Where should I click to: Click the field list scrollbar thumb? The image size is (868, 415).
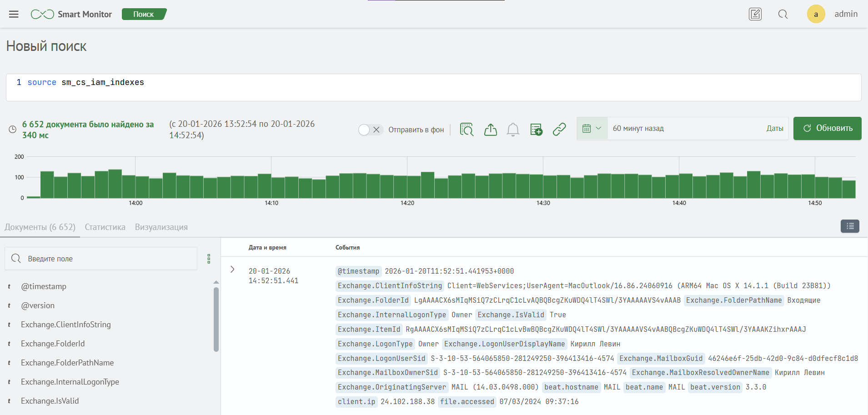tap(216, 319)
